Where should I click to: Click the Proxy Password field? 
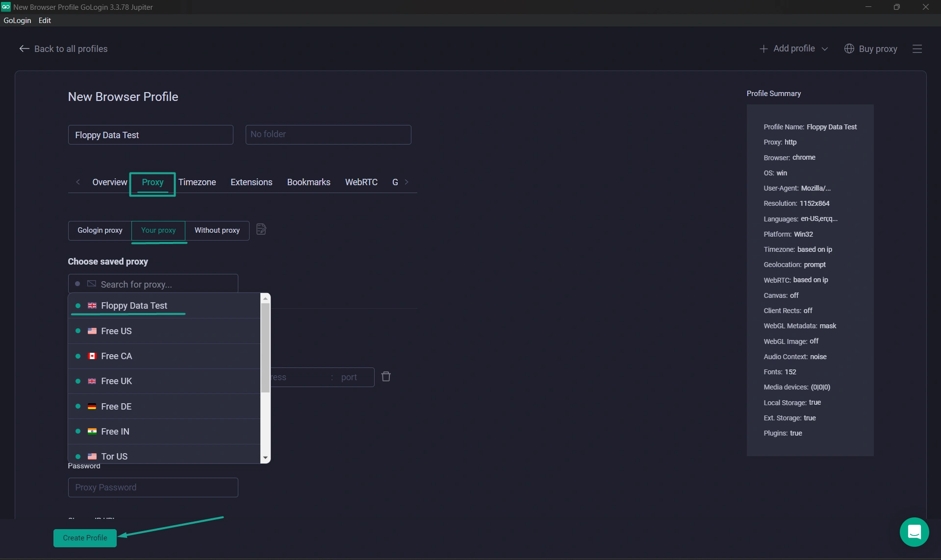tap(153, 487)
